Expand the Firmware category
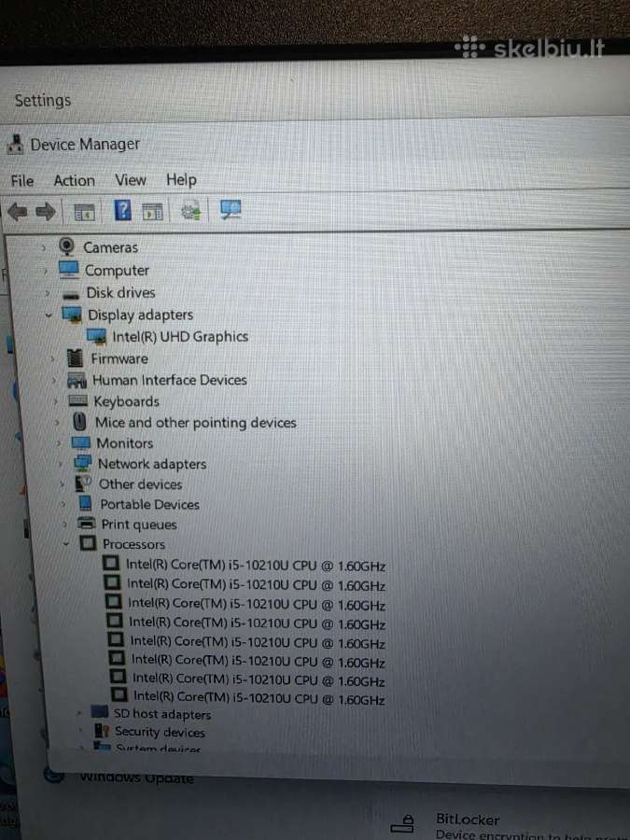The image size is (630, 840). pyautogui.click(x=52, y=359)
